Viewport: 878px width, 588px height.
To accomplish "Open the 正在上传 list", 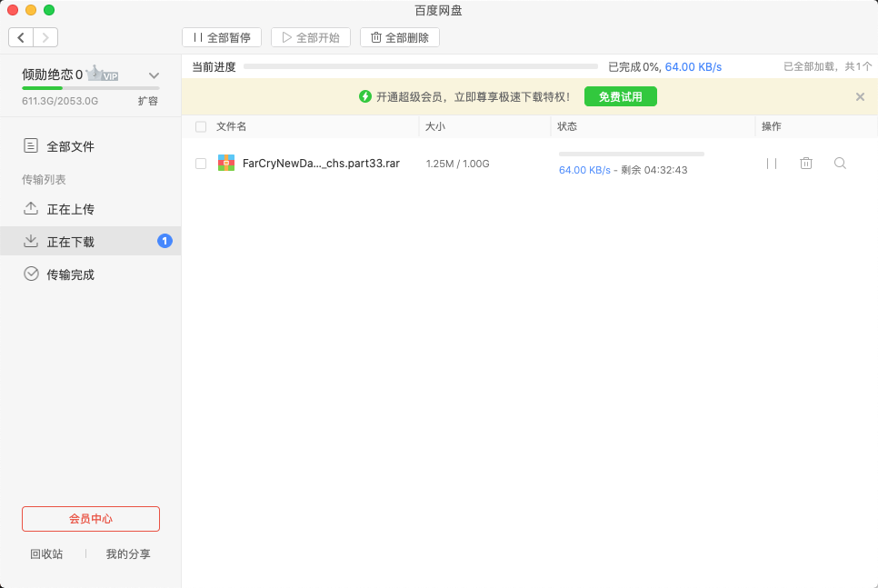I will pyautogui.click(x=90, y=209).
